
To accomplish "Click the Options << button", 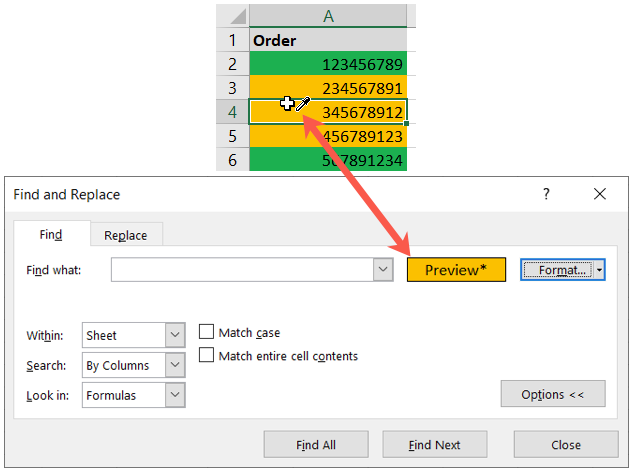I will coord(553,394).
